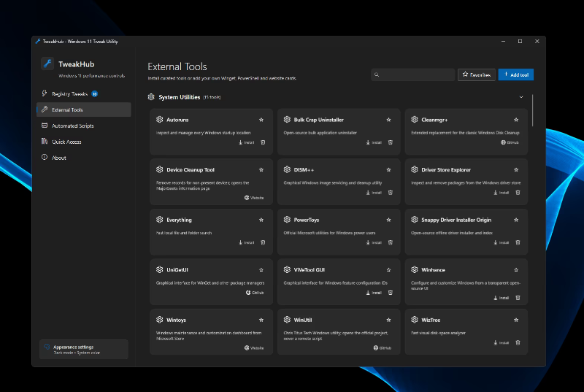The height and width of the screenshot is (392, 584).
Task: Open the Cleanmgr+ GitHub link
Action: click(510, 142)
